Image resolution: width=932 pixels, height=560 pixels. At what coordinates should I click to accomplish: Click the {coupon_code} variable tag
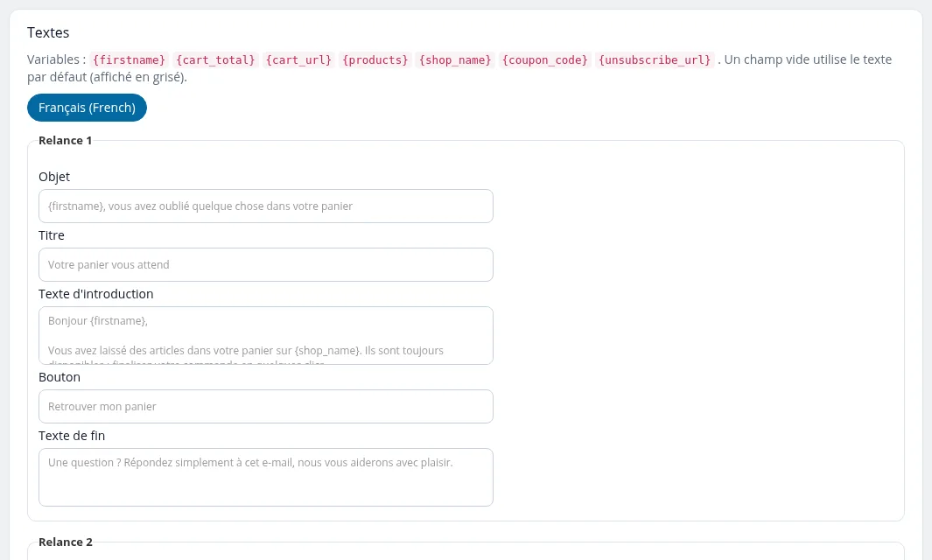tap(545, 60)
